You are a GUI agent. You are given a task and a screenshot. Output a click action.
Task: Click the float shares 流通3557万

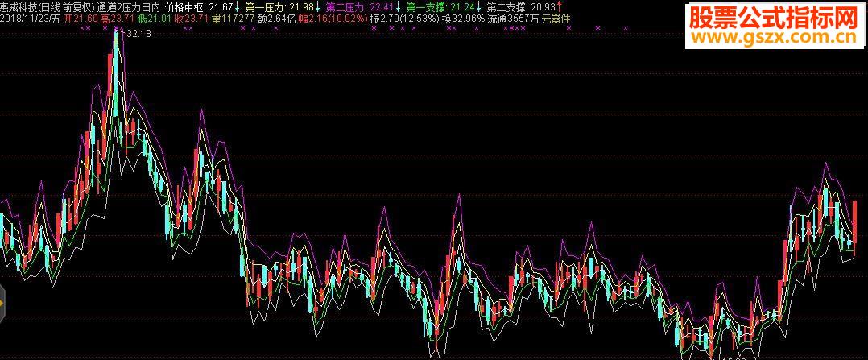tap(513, 19)
